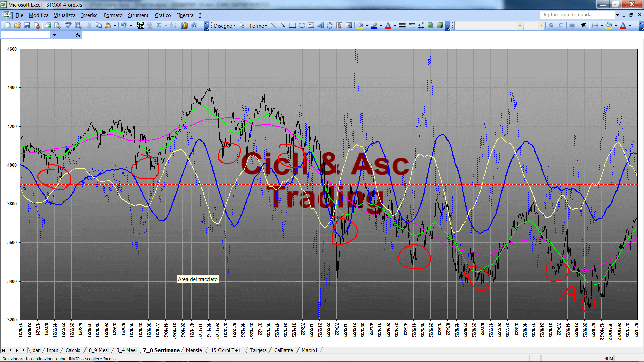Open Excel Help question mark icon
Image resolution: width=644 pixels, height=362 pixels.
point(194,26)
